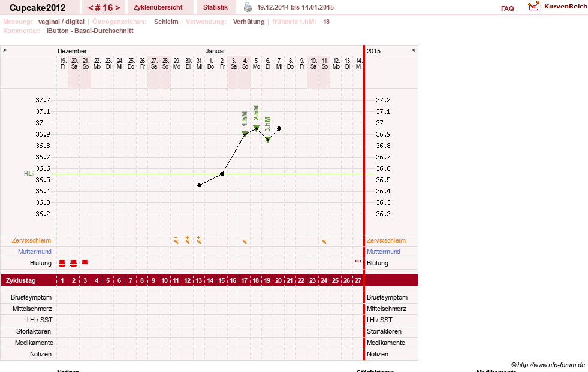Viewport: 588px width, 372px height.
Task: Click the left Zervixschleim row label
Action: pyautogui.click(x=32, y=240)
